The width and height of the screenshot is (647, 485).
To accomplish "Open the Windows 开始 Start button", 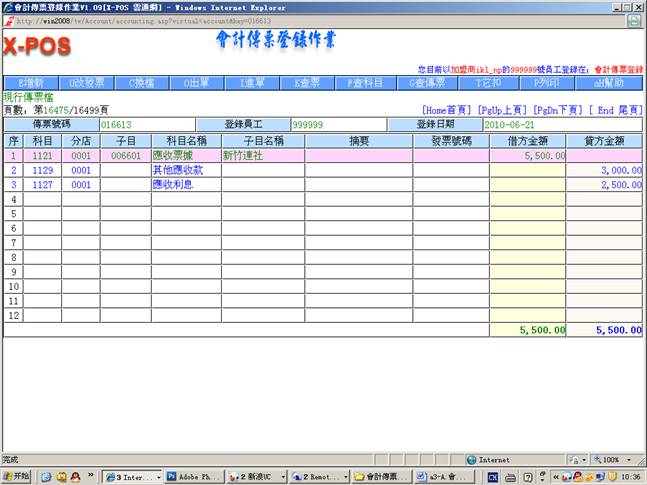I will tap(17, 477).
